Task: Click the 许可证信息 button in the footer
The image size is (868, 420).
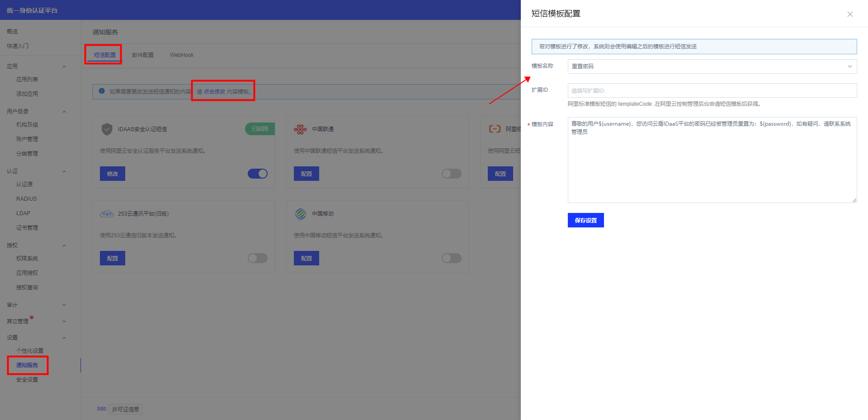Action: [x=126, y=409]
